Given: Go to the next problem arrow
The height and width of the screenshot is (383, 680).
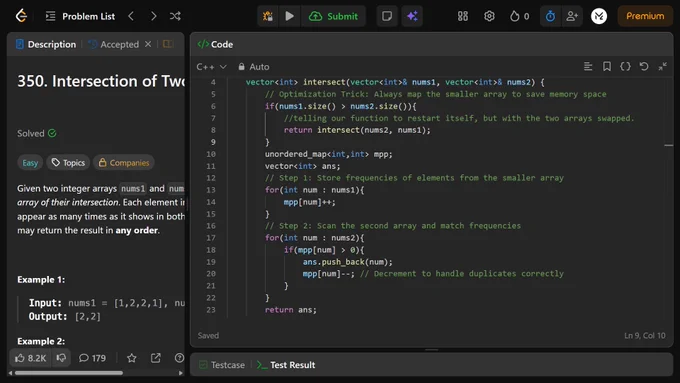Looking at the screenshot, I should pyautogui.click(x=154, y=16).
